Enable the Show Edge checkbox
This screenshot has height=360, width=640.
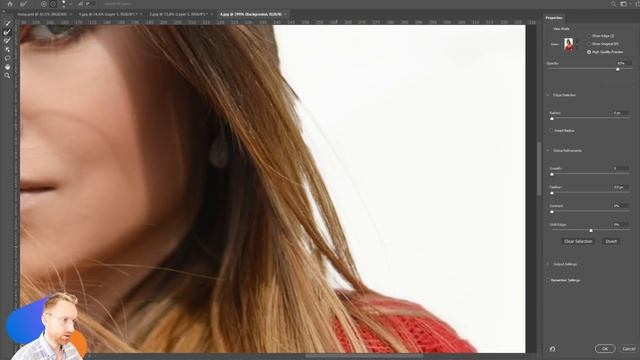(589, 36)
